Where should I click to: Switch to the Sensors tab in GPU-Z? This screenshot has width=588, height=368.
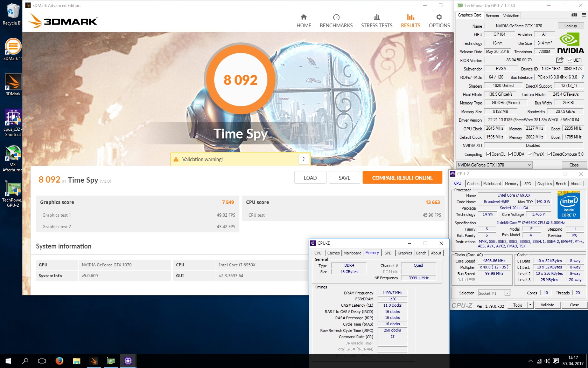[x=492, y=16]
